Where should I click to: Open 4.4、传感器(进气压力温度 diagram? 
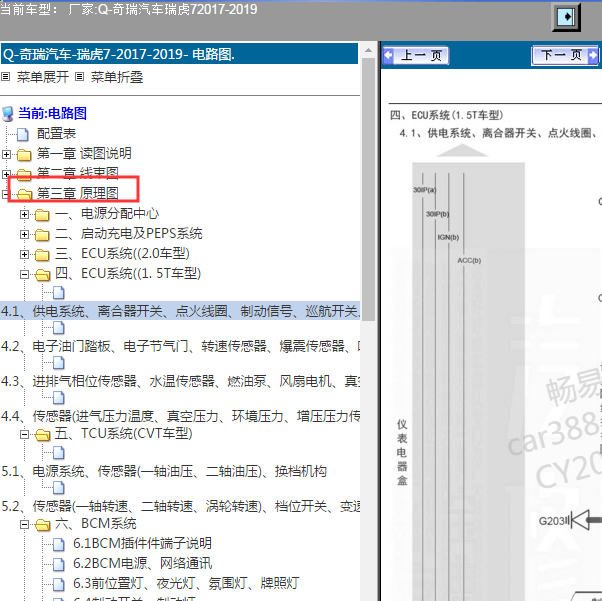coord(180,416)
